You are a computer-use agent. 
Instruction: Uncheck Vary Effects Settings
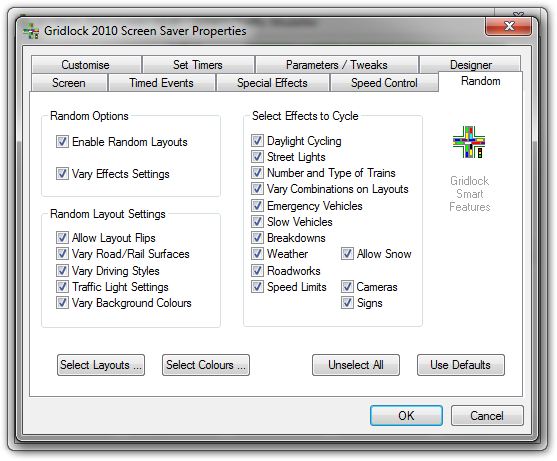(62, 174)
